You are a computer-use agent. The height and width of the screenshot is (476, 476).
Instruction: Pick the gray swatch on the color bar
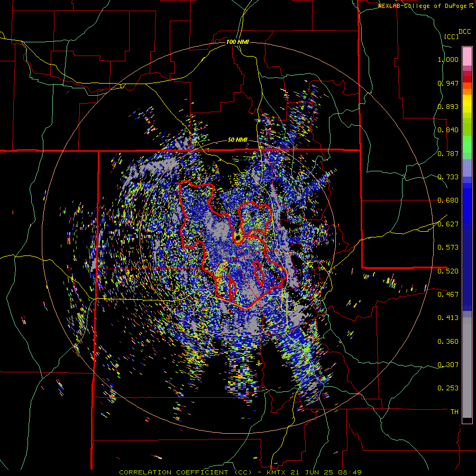[x=467, y=368]
